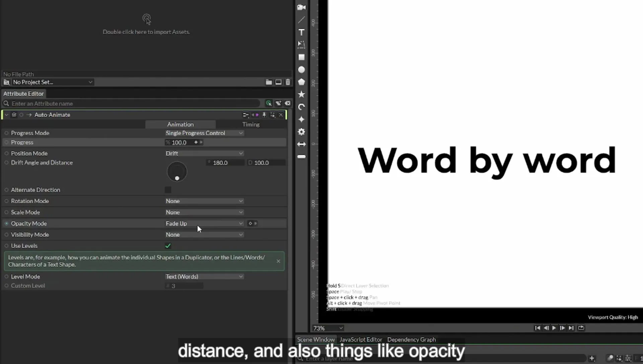
Task: Select the four-point Super Ellipse tool
Action: (301, 119)
